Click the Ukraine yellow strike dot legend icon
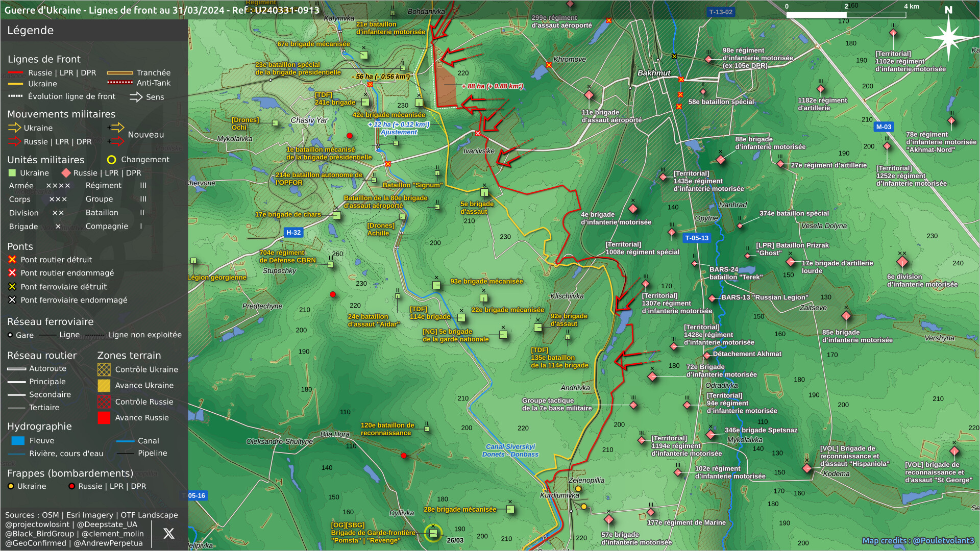The image size is (980, 551). pos(11,486)
